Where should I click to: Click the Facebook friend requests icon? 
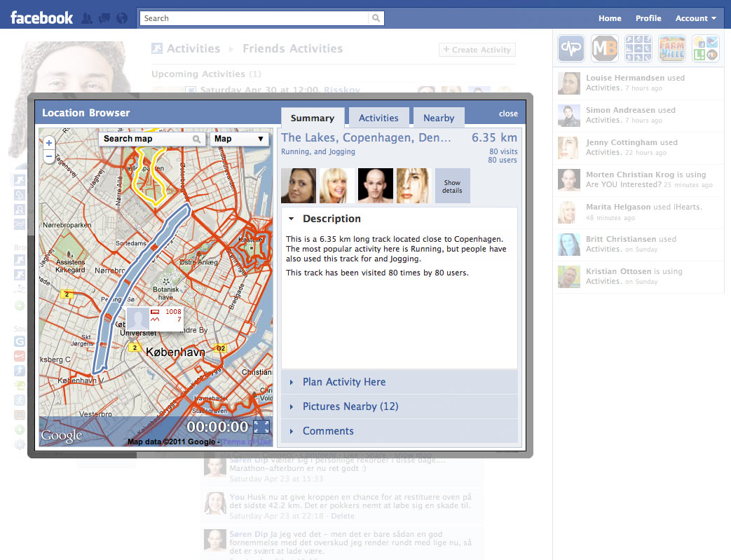click(x=88, y=18)
